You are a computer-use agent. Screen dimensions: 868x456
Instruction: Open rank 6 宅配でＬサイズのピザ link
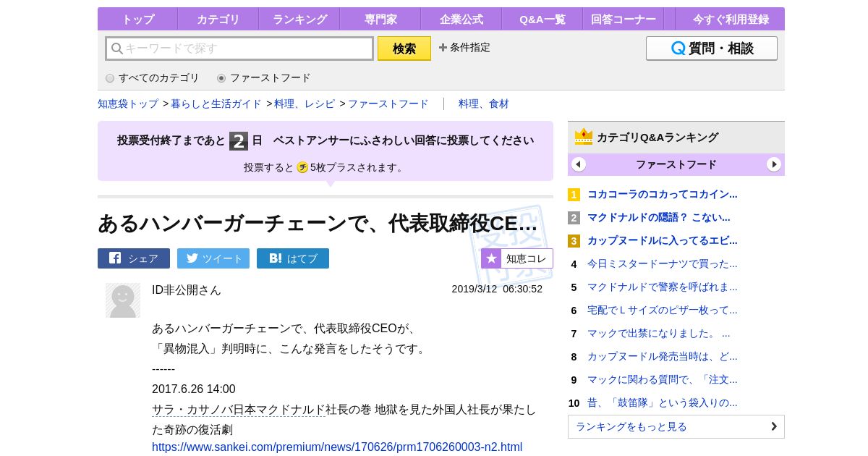663,310
